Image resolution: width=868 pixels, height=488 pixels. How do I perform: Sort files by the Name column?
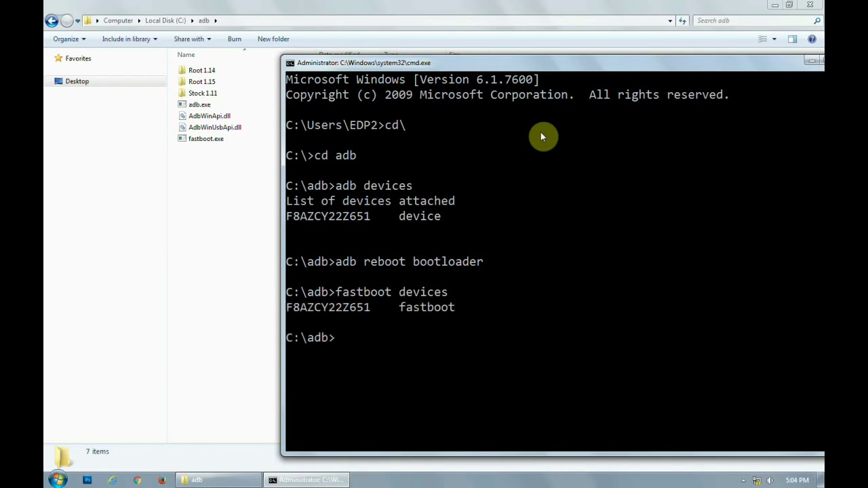[x=186, y=54]
